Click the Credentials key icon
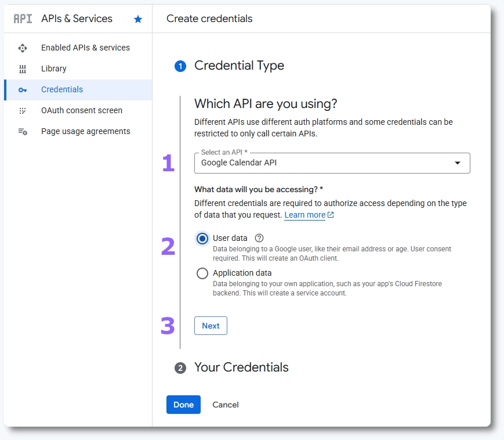The height and width of the screenshot is (440, 504). (23, 89)
